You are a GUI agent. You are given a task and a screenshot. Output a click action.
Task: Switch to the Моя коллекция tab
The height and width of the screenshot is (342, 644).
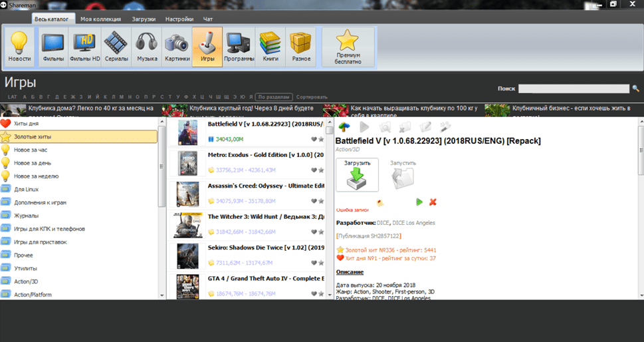coord(100,19)
